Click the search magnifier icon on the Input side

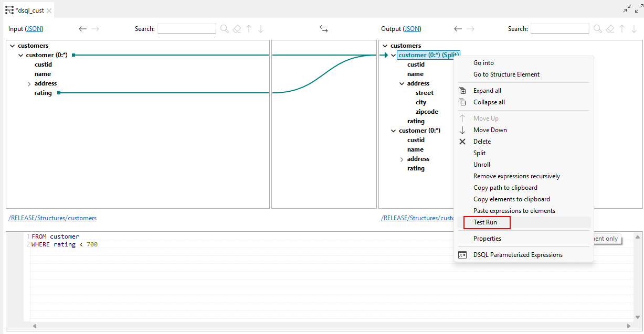[x=225, y=29]
